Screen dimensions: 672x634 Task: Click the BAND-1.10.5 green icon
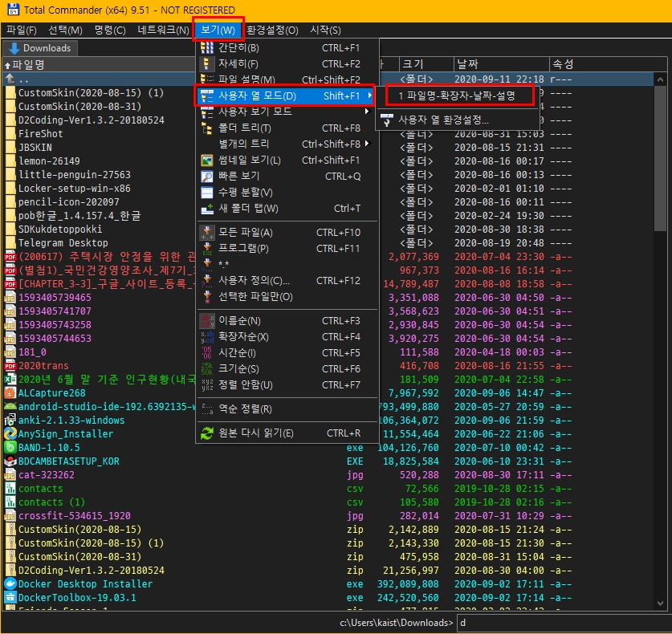pos(10,447)
